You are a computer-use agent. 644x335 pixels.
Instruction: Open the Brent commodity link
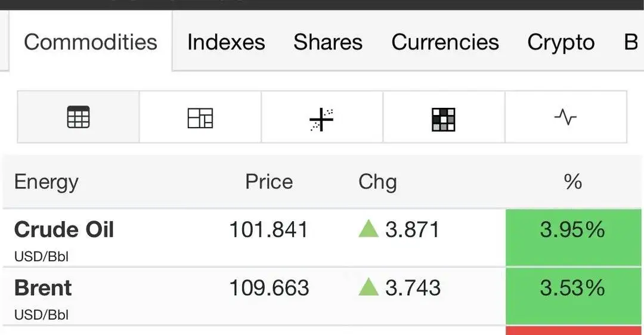pos(43,287)
